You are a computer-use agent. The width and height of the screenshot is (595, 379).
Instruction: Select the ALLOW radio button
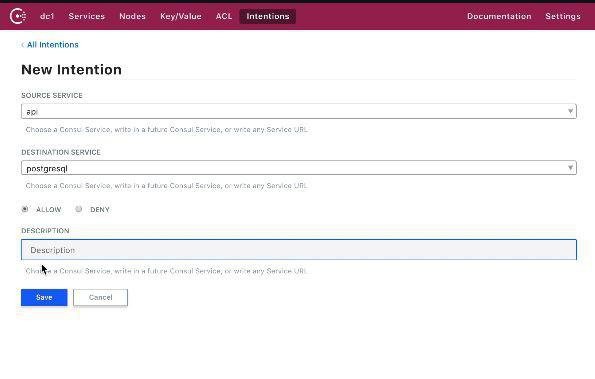click(25, 209)
